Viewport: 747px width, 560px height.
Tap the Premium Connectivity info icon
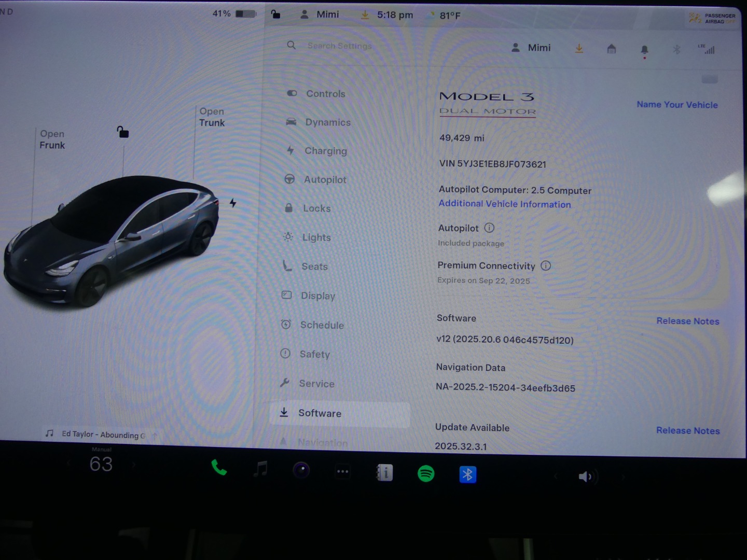pos(546,265)
